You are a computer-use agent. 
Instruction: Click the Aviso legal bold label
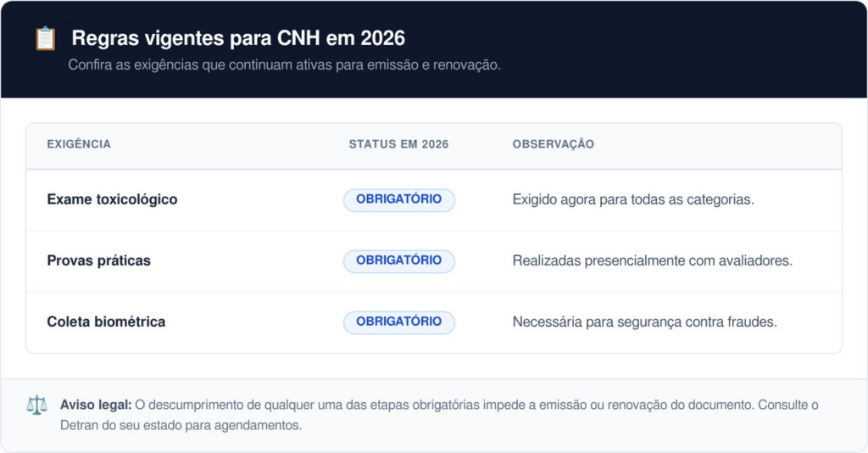coord(96,405)
